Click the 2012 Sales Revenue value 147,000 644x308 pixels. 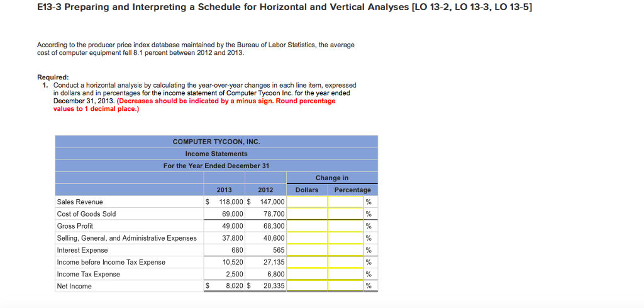tap(272, 202)
